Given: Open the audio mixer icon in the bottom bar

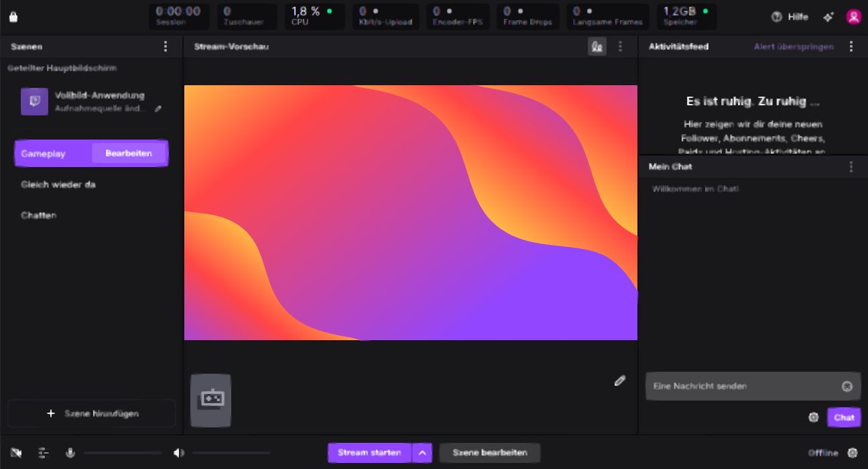Looking at the screenshot, I should click(44, 453).
